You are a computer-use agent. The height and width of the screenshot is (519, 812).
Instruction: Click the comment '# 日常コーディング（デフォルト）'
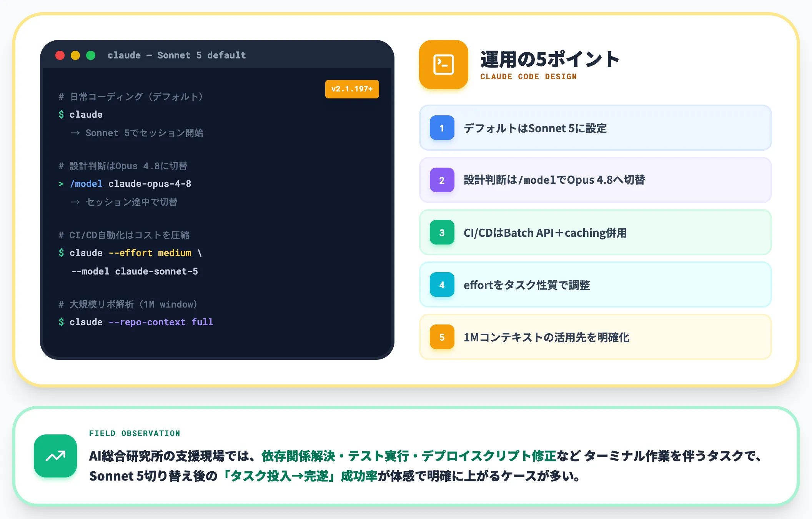(131, 96)
